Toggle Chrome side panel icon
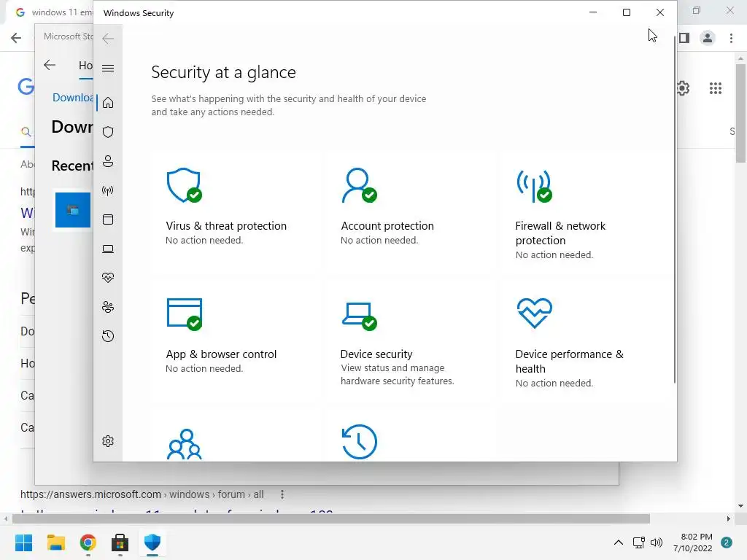Screen dimensions: 747x560 (684, 38)
